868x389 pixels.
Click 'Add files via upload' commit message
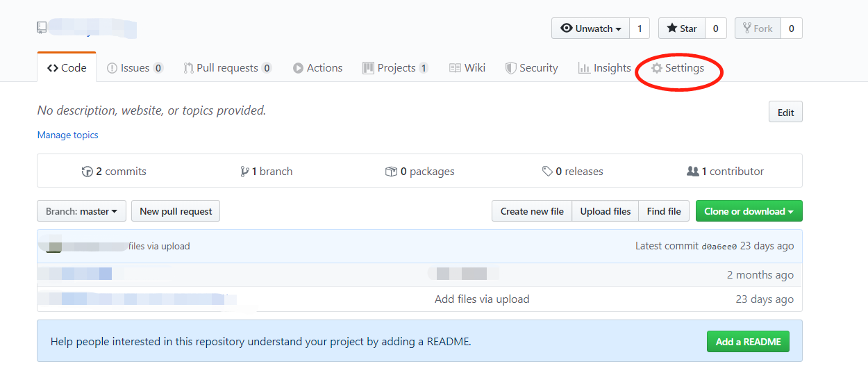pyautogui.click(x=482, y=299)
